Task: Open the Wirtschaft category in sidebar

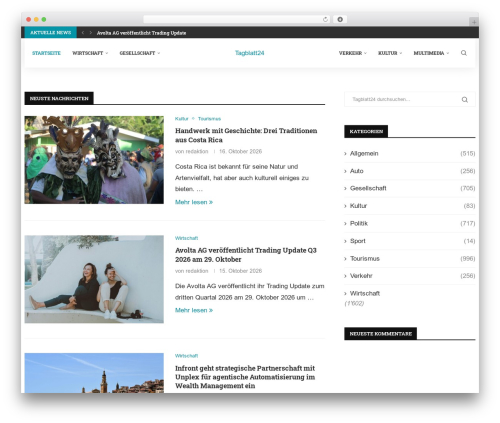Action: (365, 293)
